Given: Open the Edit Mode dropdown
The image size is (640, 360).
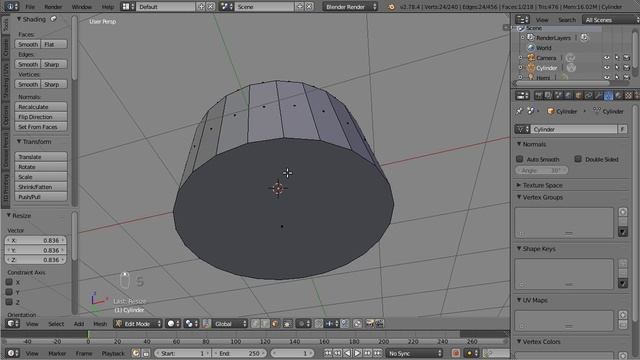Looking at the screenshot, I should [x=138, y=324].
